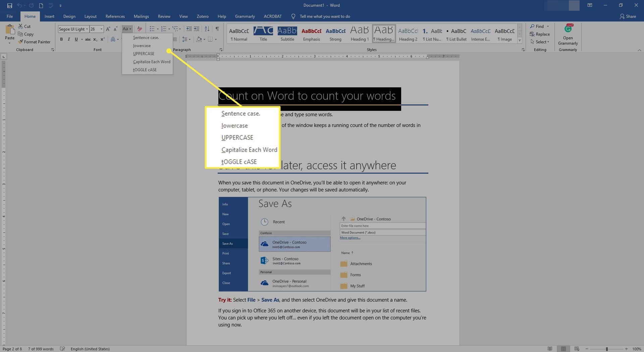
Task: Click the Undo arrow icon
Action: tap(19, 5)
